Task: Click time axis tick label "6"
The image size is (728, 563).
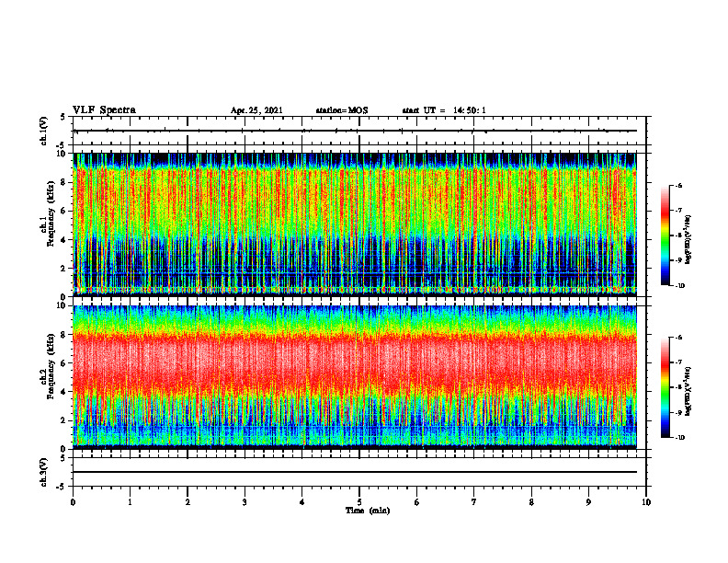Action: coord(417,502)
